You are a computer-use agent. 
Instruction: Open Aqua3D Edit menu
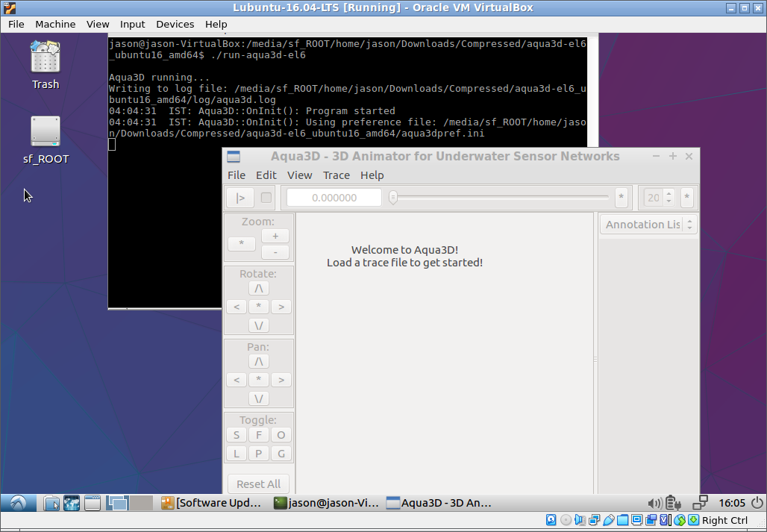pos(266,175)
